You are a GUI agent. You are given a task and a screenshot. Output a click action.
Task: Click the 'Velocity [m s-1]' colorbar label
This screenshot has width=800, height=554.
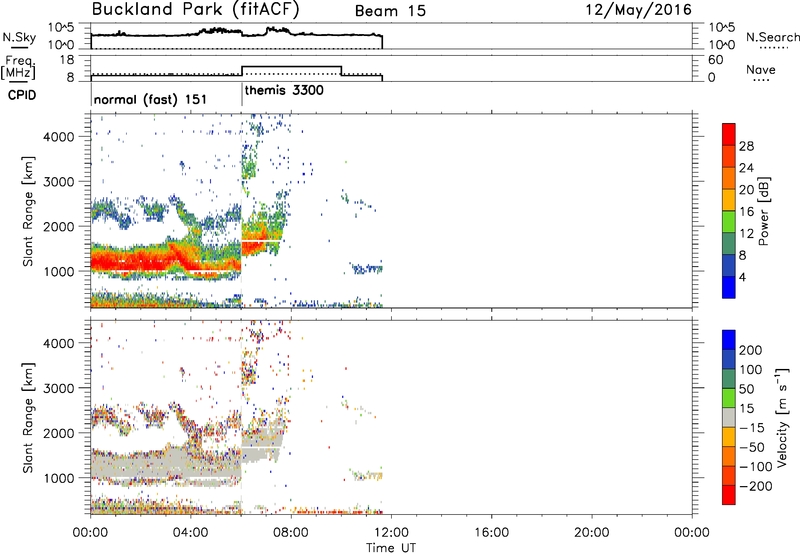tap(782, 416)
